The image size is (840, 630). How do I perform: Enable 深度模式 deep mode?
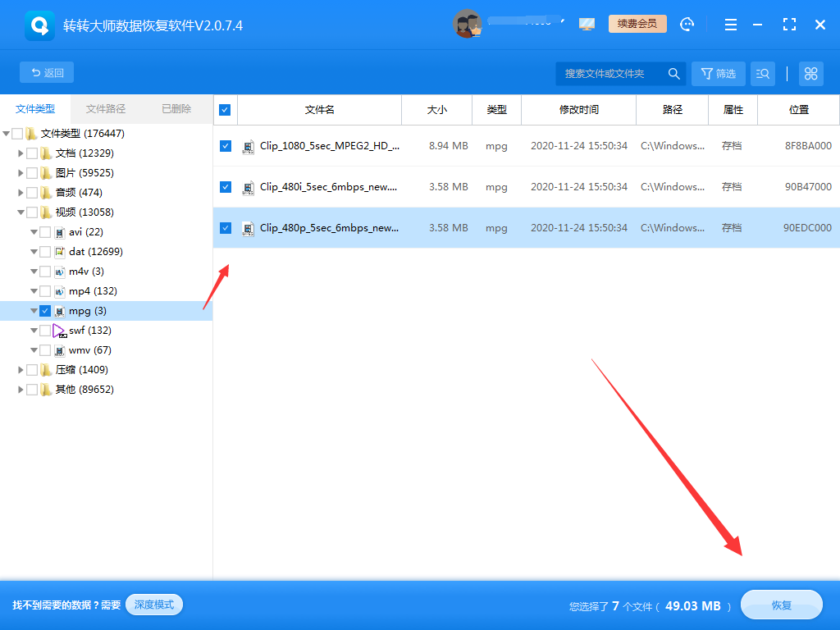[153, 605]
